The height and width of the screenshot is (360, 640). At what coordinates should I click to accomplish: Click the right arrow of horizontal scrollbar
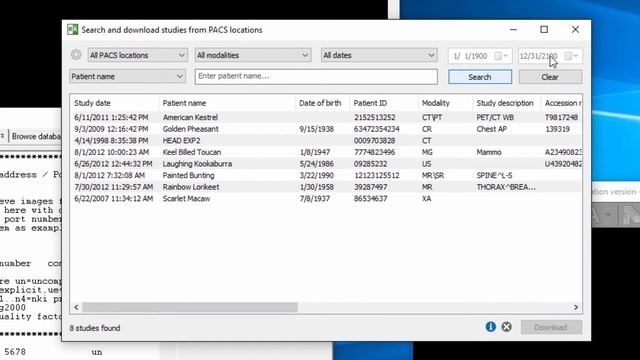click(x=576, y=307)
